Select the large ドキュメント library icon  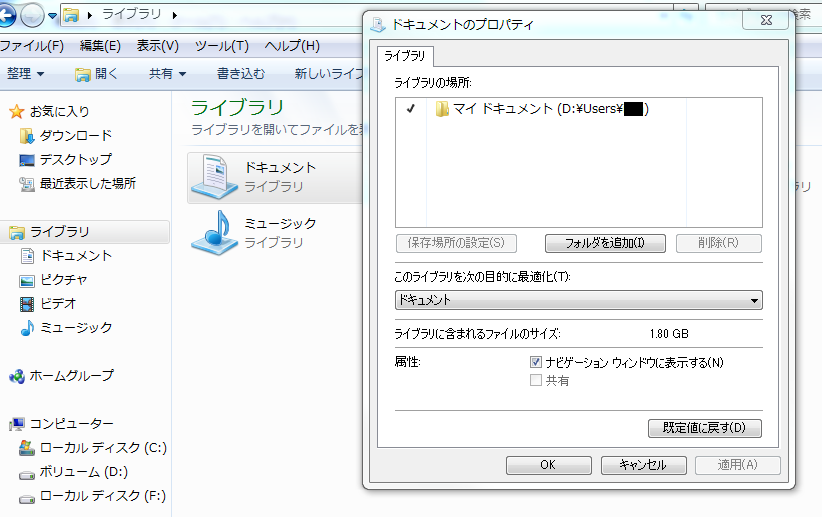(x=214, y=177)
